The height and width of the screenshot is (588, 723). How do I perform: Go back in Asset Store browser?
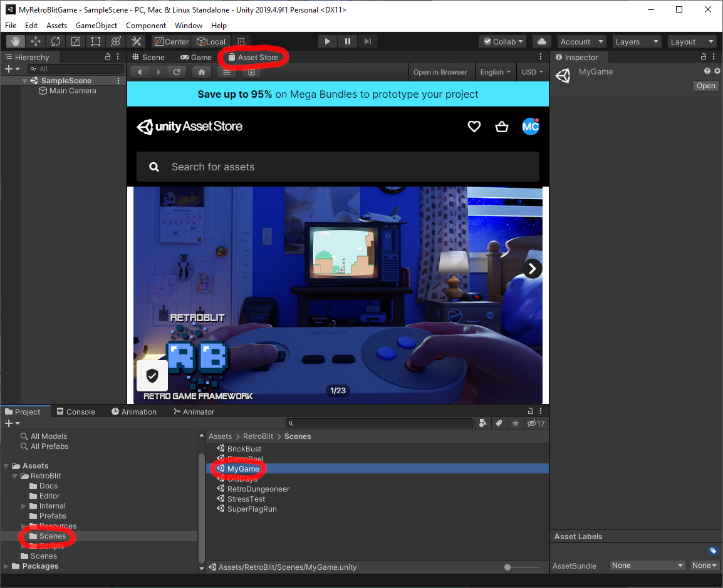click(140, 72)
